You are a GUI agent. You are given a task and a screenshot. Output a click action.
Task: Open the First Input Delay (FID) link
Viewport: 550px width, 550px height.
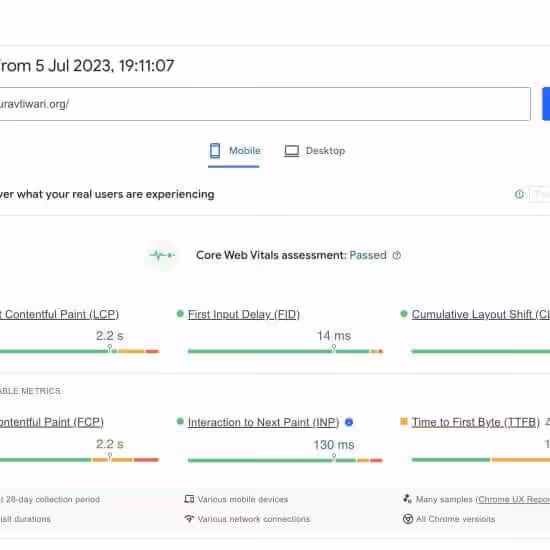(243, 314)
